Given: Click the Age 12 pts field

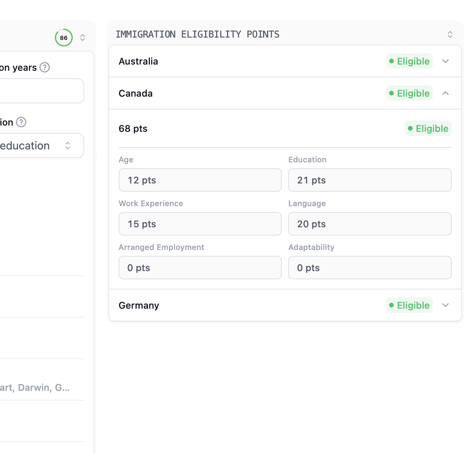Looking at the screenshot, I should point(200,180).
